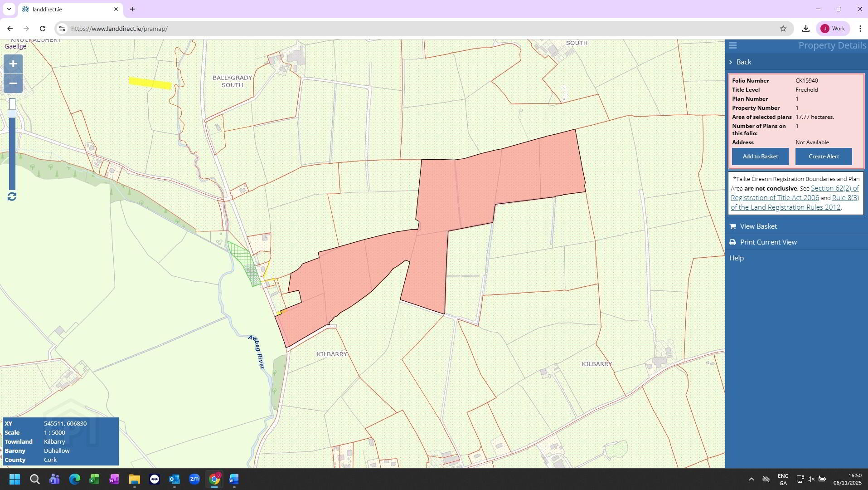Viewport: 868px width, 490px height.
Task: Select Print Current View
Action: pyautogui.click(x=768, y=242)
